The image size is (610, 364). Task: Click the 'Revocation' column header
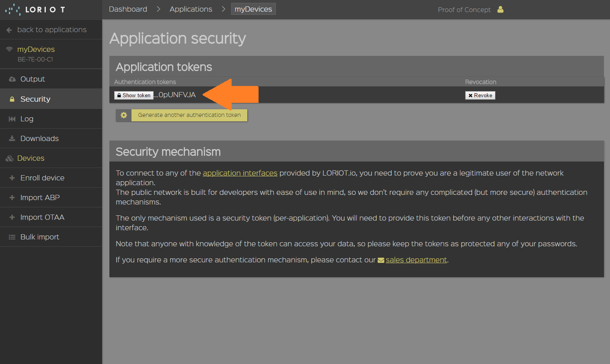pos(481,82)
